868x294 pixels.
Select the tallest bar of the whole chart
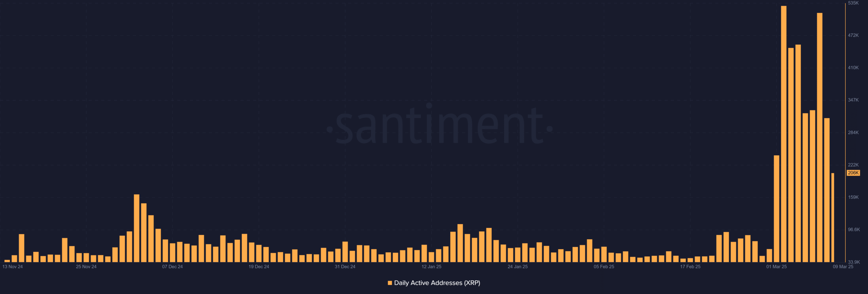coord(784,134)
